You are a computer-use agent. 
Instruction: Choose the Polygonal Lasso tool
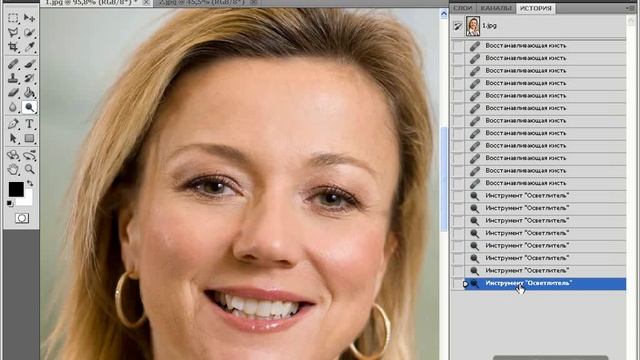pos(13,33)
